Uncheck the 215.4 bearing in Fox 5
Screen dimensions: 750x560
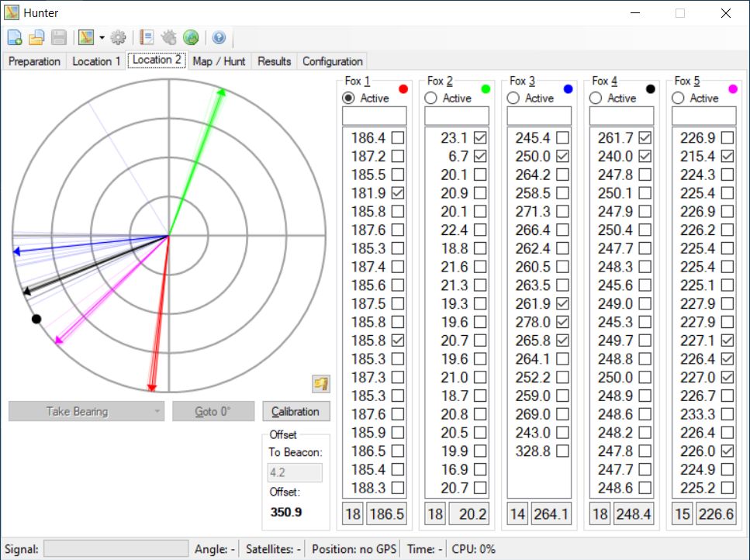click(x=727, y=157)
